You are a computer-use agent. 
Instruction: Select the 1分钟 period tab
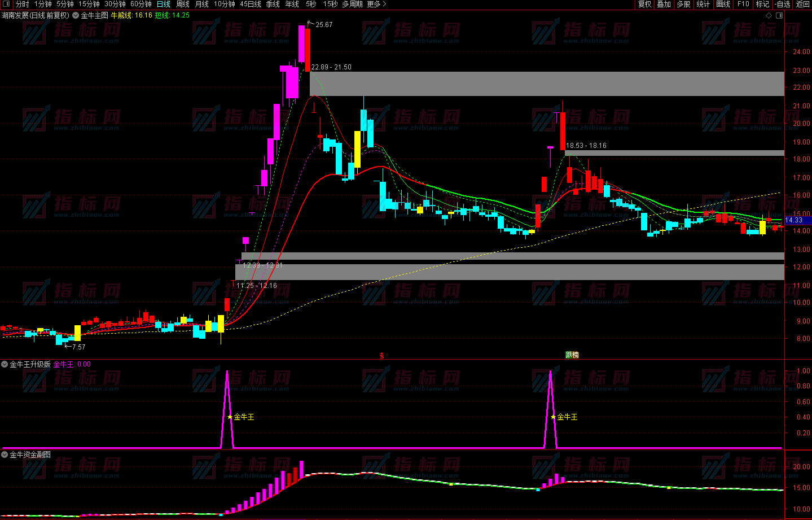(43, 4)
